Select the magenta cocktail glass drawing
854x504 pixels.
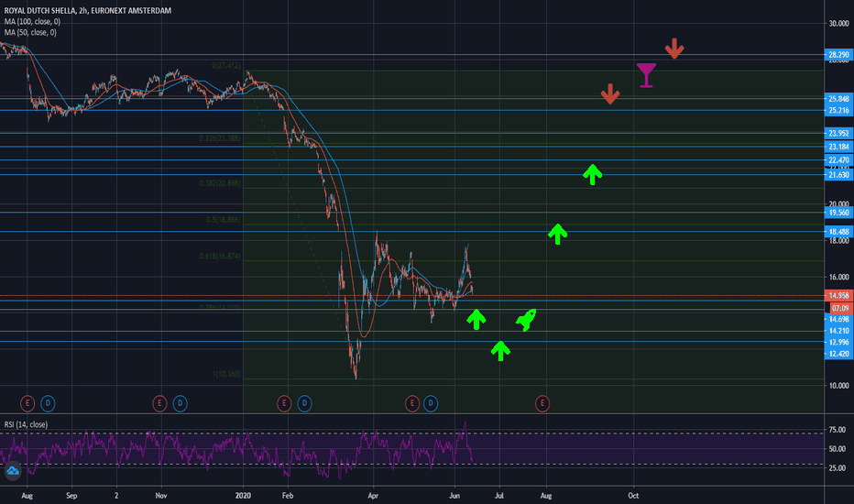coord(647,75)
